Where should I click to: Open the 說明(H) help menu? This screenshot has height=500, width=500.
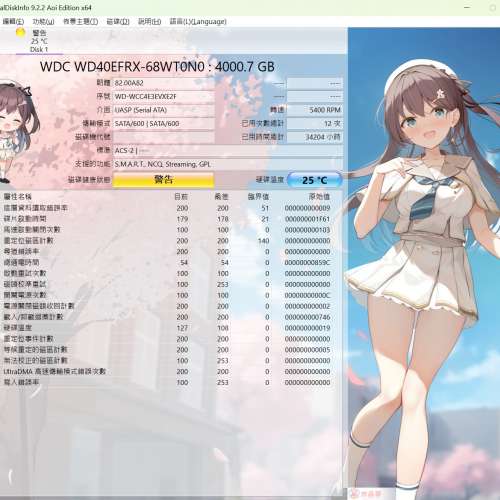click(149, 22)
